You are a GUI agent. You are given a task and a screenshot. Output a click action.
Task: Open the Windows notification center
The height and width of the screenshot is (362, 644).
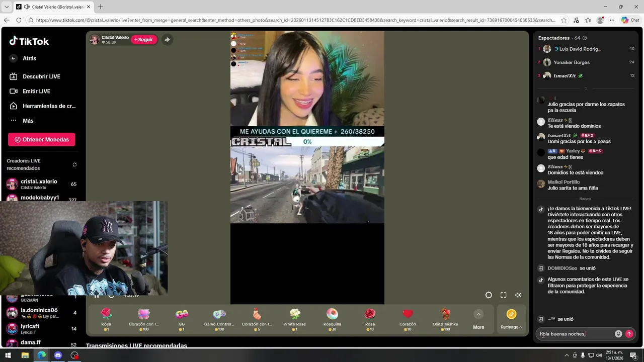(x=633, y=355)
